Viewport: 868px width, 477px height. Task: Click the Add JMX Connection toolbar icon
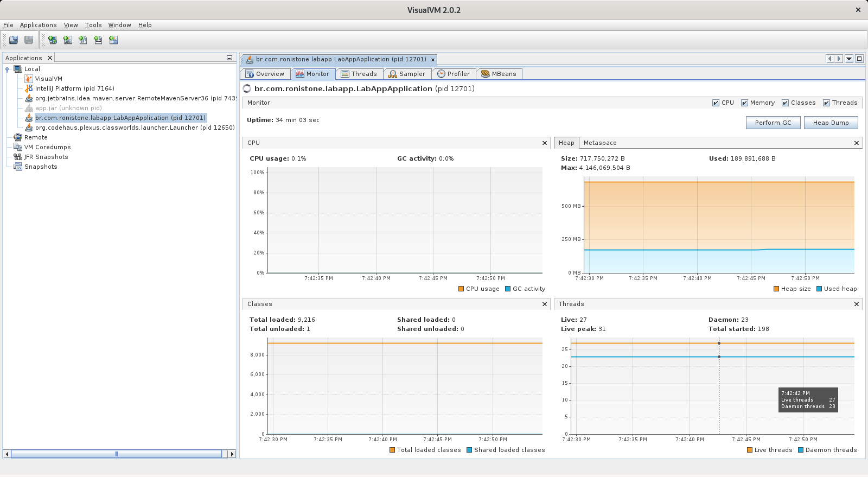[68, 40]
